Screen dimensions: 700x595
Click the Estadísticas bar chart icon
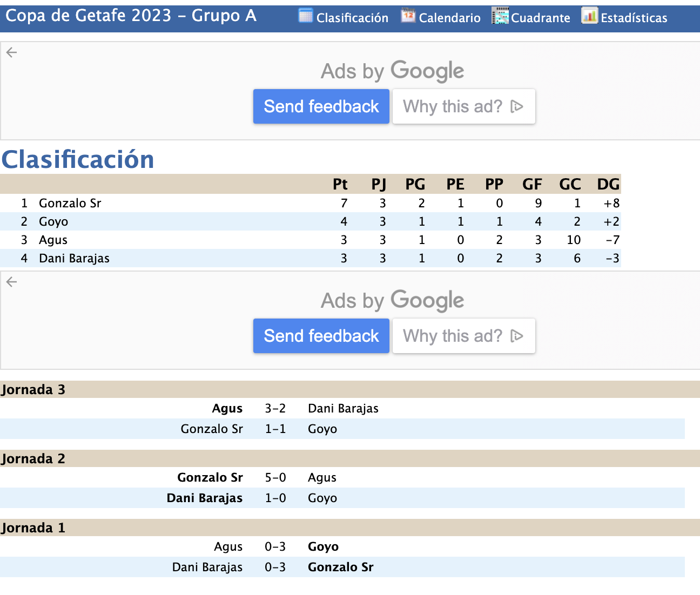590,16
